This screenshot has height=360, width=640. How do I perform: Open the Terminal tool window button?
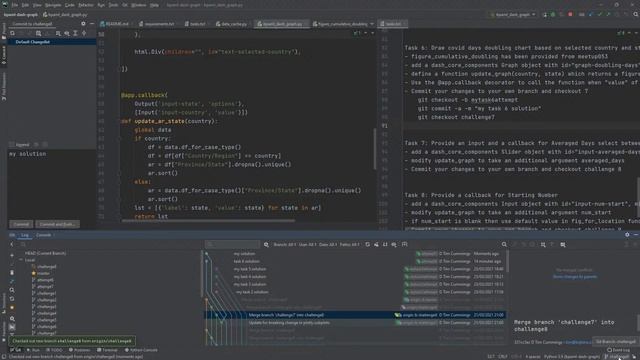(x=107, y=350)
